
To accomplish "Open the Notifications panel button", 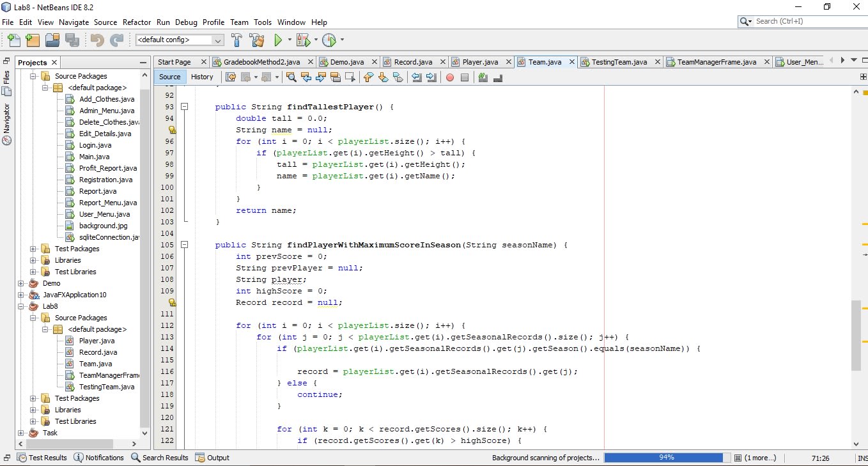I will coord(98,458).
